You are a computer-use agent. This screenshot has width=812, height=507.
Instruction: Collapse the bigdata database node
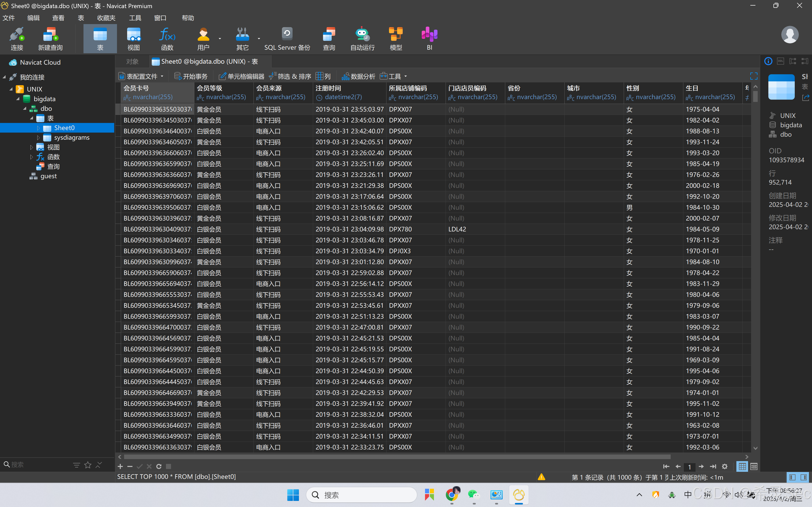pos(18,99)
